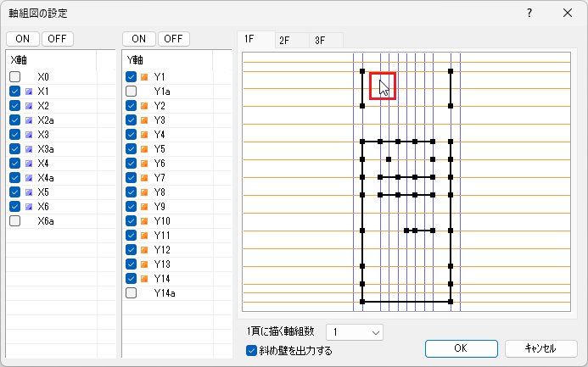
Task: Enable the X0 axis checkbox
Action: 15,77
